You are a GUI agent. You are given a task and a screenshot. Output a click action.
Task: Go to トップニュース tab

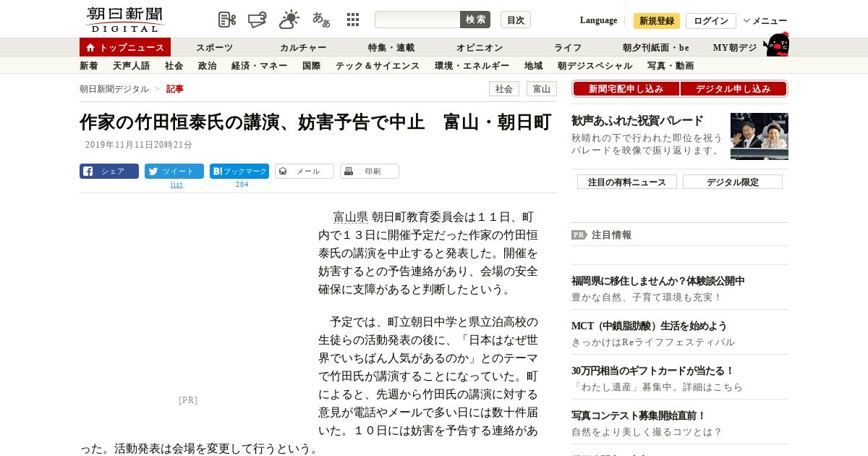click(125, 47)
